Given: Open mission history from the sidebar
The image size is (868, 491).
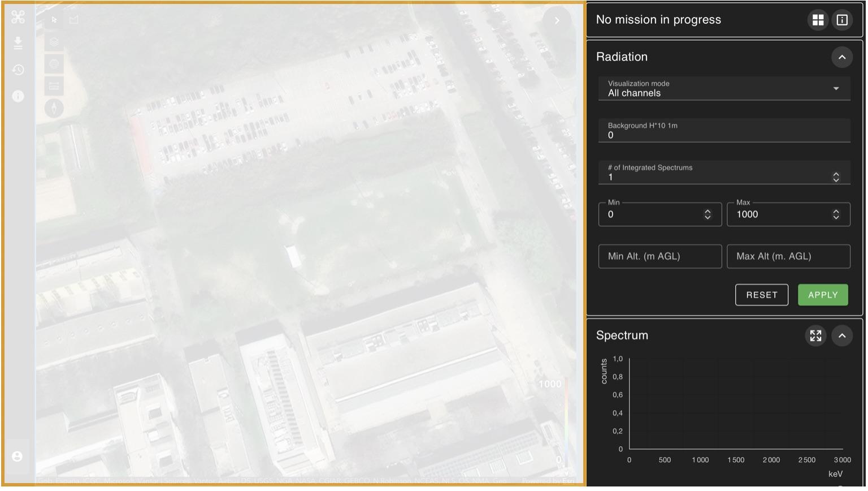Looking at the screenshot, I should pyautogui.click(x=18, y=70).
